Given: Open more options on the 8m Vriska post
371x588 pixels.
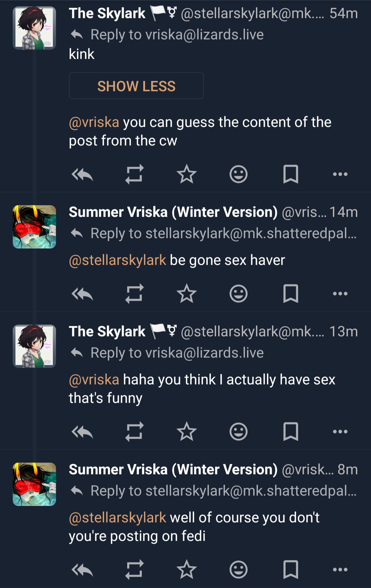Looking at the screenshot, I should [x=340, y=570].
